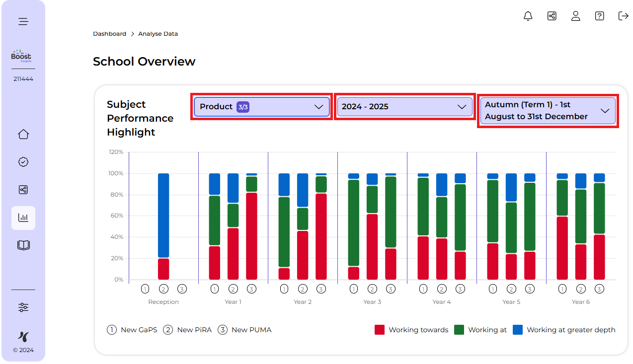This screenshot has height=364, width=633.
Task: Click the Analyse Data breadcrumb link
Action: [x=158, y=33]
